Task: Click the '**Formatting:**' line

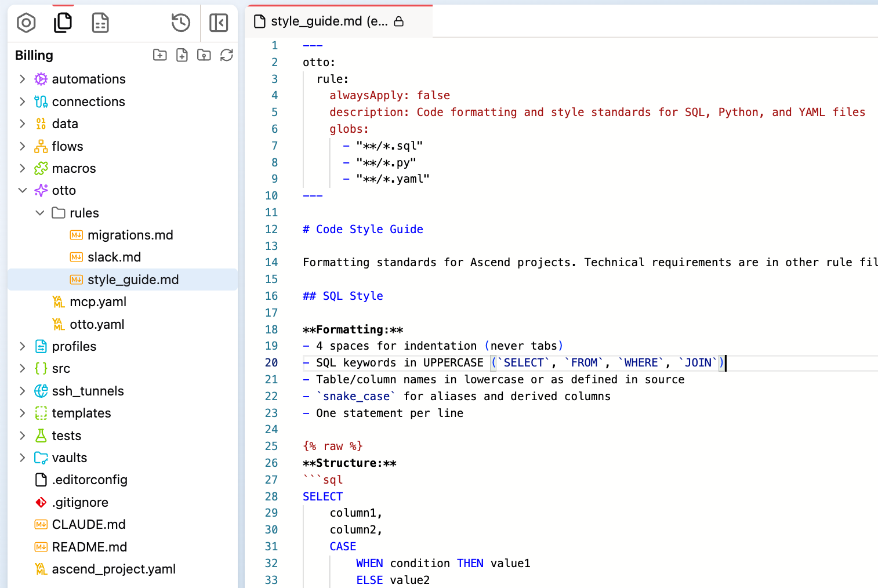Action: tap(353, 329)
